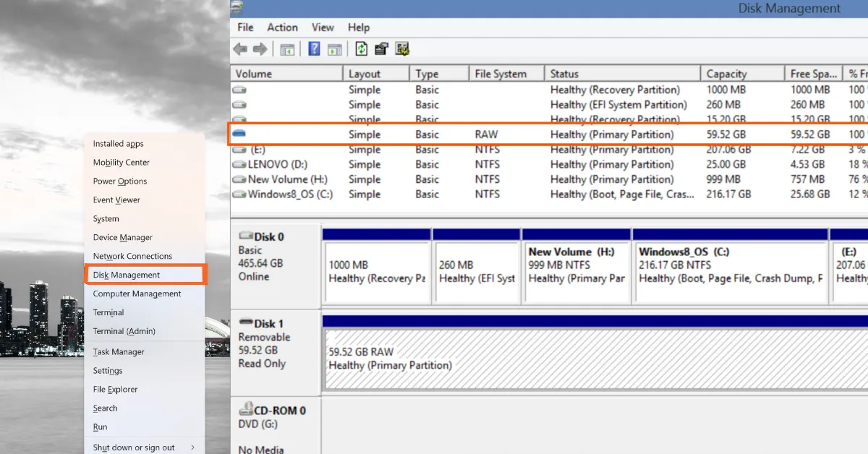Open the File menu
The width and height of the screenshot is (868, 454).
245,27
